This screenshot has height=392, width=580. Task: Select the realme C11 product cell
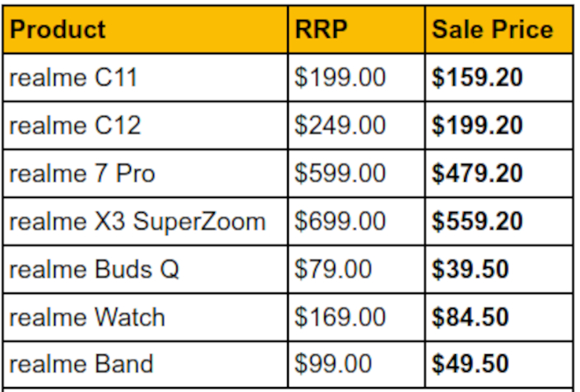(x=73, y=77)
